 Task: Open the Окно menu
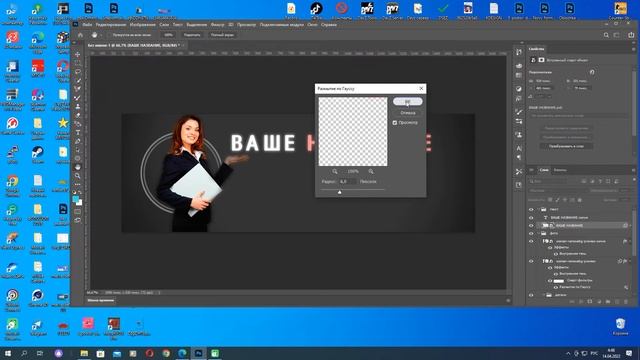(x=312, y=25)
